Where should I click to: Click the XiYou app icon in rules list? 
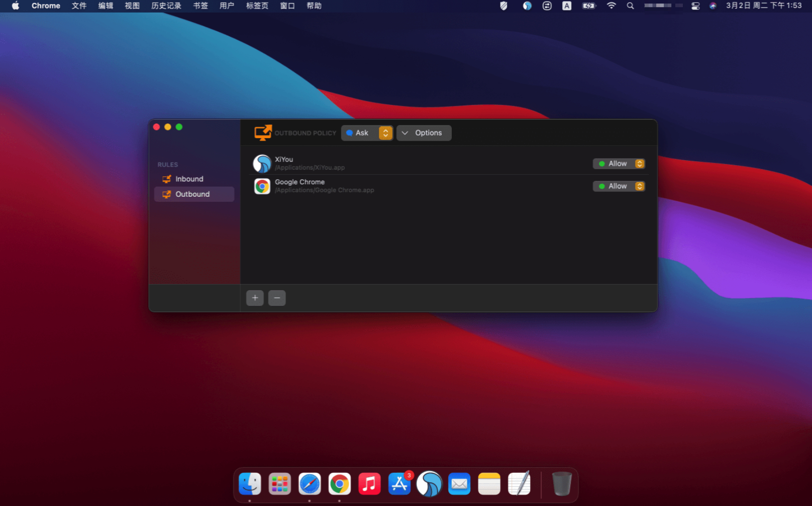pyautogui.click(x=262, y=164)
